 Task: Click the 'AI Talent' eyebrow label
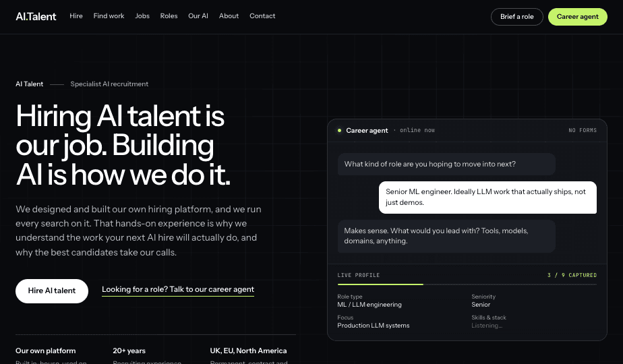click(30, 84)
